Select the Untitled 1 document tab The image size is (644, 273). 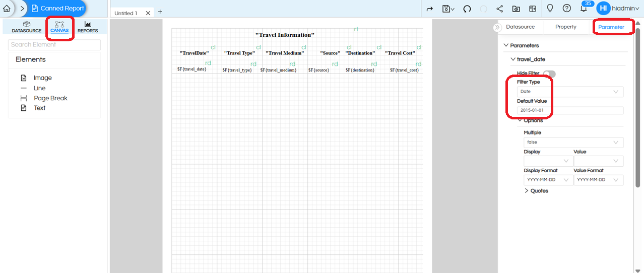pos(125,13)
